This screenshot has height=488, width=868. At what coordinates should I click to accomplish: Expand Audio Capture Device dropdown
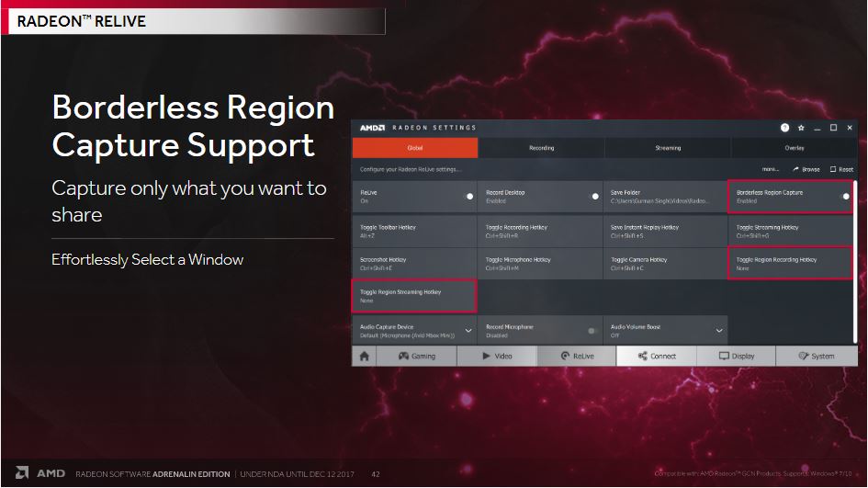468,331
